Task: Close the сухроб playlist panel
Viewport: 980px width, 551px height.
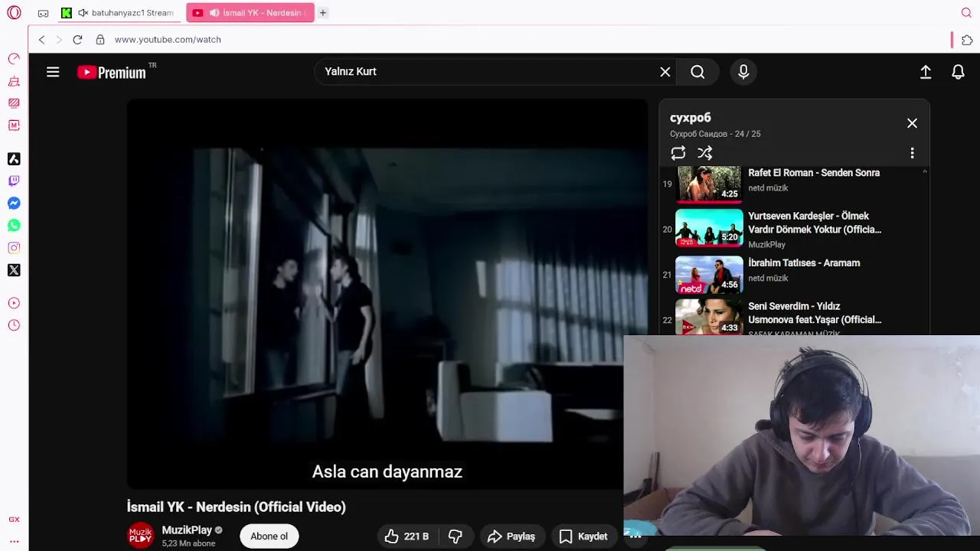Action: (x=912, y=123)
